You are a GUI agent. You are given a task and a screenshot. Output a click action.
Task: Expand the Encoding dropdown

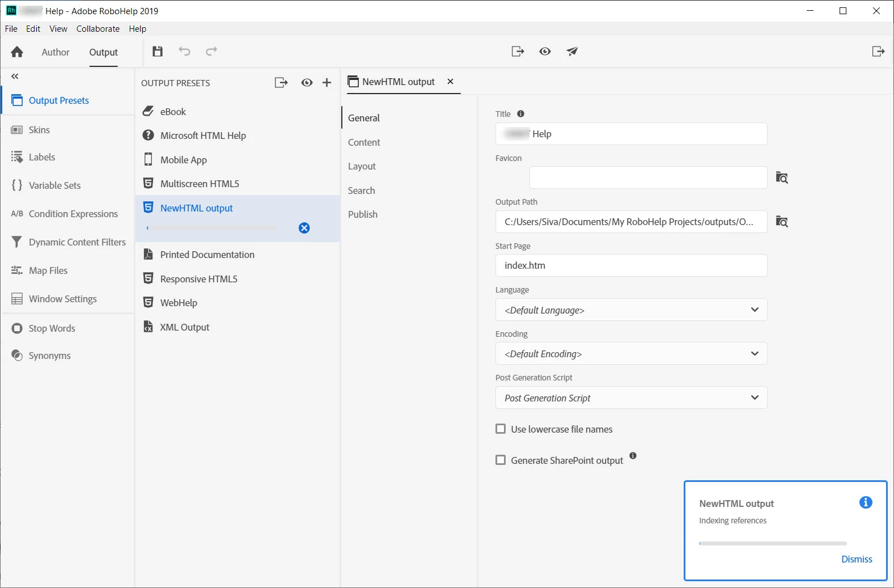632,353
